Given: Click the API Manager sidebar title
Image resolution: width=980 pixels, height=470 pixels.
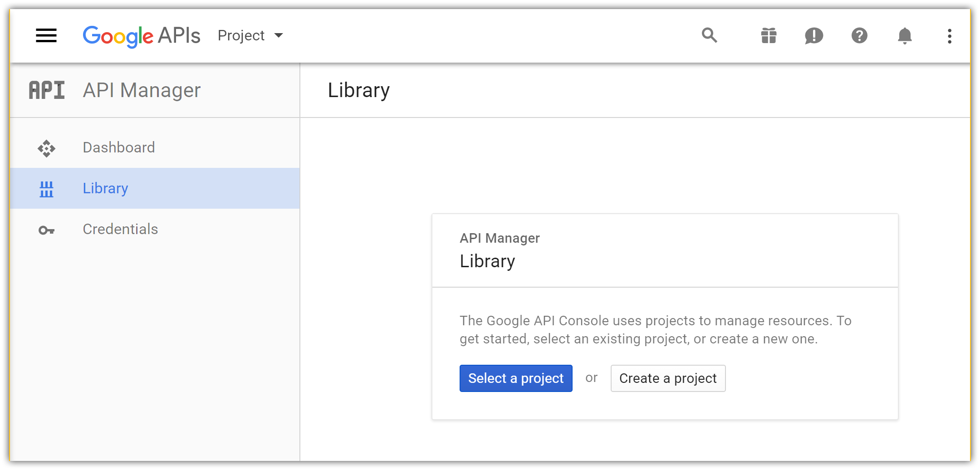Looking at the screenshot, I should tap(142, 90).
